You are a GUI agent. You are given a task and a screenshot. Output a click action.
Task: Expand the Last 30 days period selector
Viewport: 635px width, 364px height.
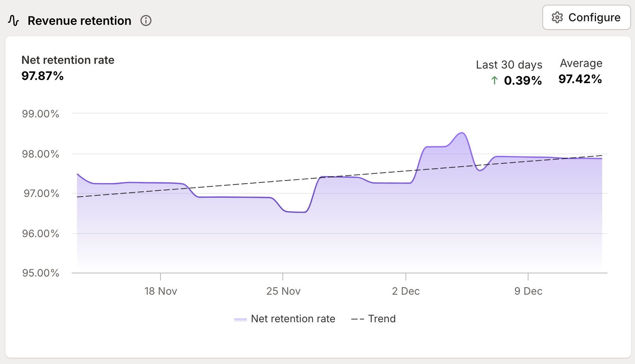click(509, 65)
